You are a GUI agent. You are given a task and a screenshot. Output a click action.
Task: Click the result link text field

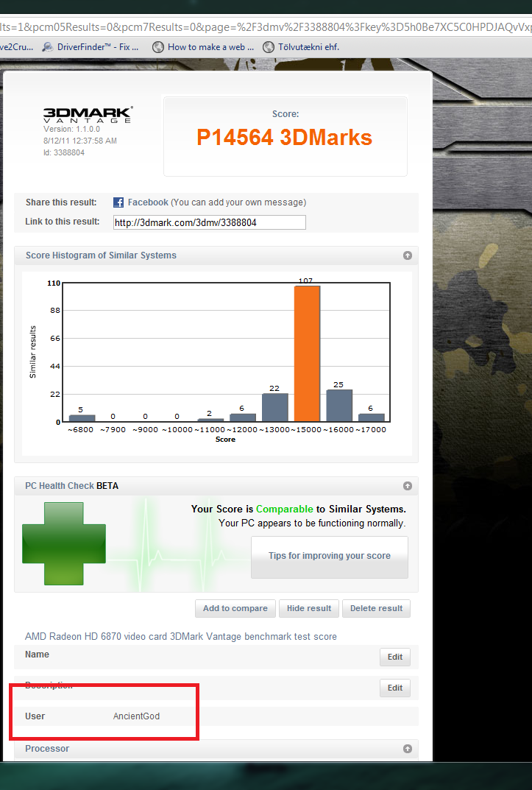click(209, 222)
